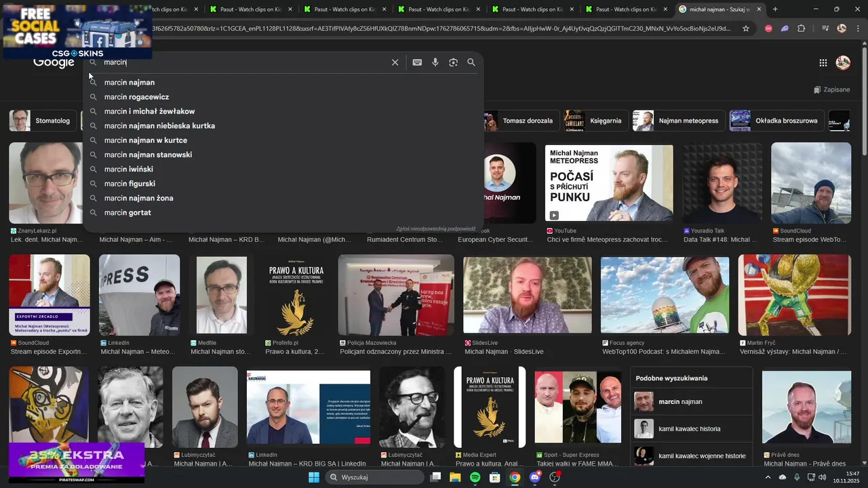This screenshot has width=868, height=488.
Task: Open the purple ghost extension icon
Action: point(785,28)
